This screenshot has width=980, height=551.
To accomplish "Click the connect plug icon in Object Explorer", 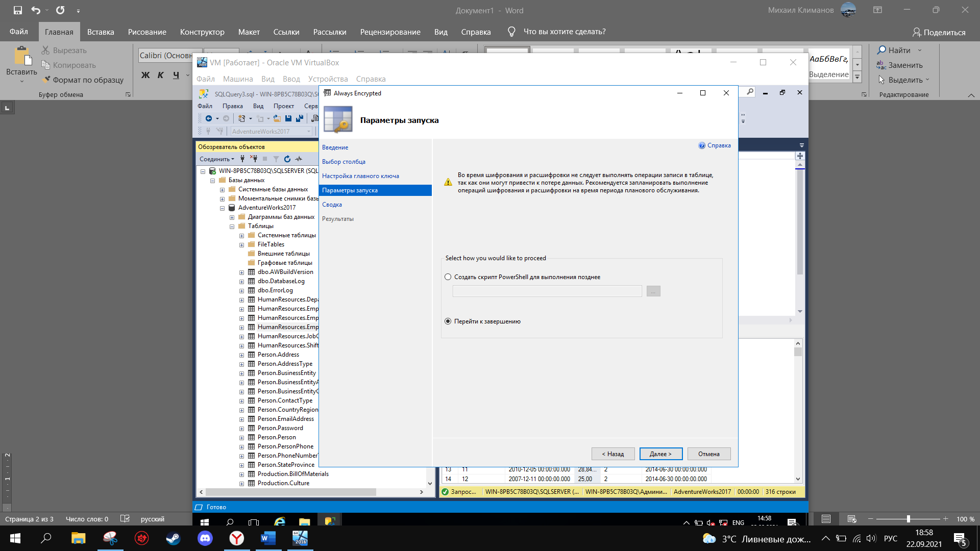I will coord(242,159).
